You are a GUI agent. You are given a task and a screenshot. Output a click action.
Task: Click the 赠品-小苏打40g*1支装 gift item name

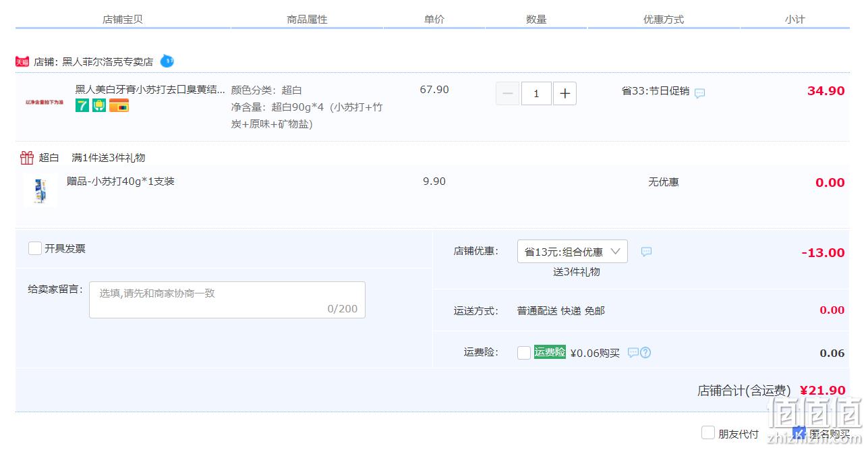click(121, 181)
